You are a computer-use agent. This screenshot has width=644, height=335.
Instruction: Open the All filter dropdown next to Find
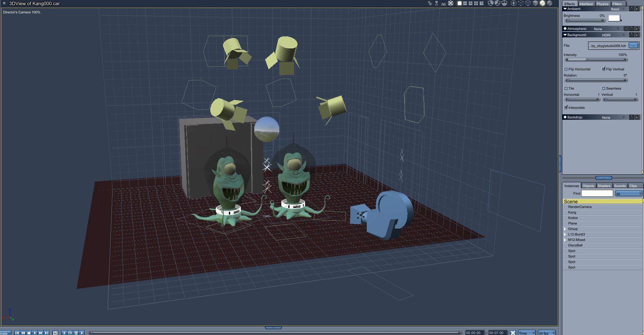click(x=628, y=194)
